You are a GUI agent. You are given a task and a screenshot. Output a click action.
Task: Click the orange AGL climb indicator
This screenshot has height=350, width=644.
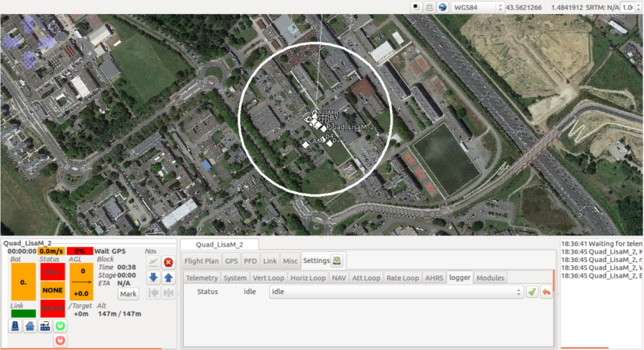81,282
